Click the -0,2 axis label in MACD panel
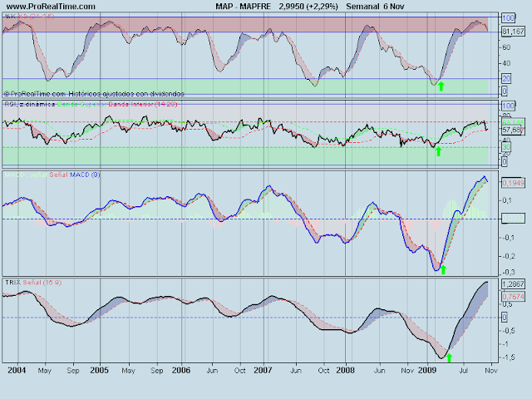The height and width of the screenshot is (399, 532). point(507,257)
